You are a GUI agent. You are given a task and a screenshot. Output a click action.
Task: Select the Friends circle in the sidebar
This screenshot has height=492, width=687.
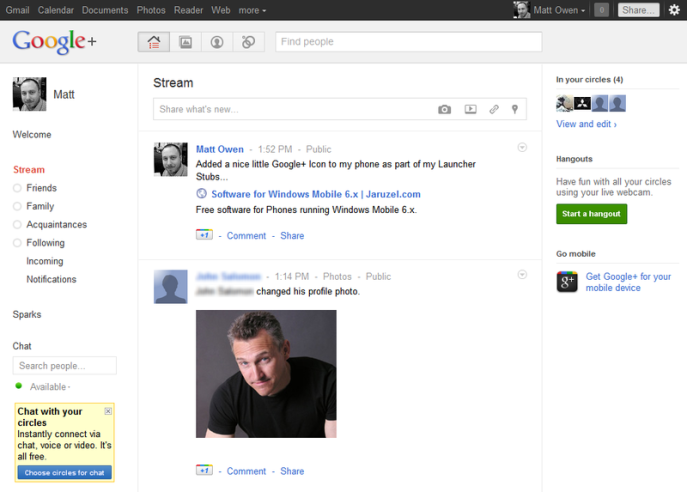coord(41,188)
